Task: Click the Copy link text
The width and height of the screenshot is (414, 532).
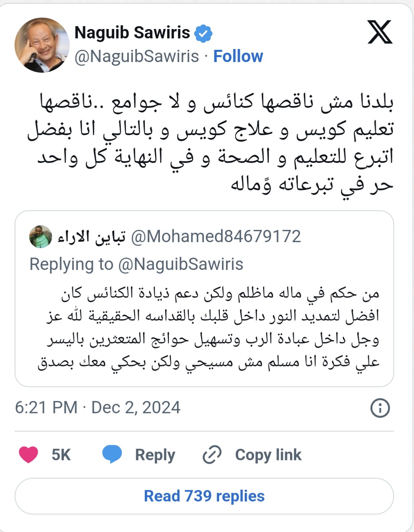Action: pos(268,455)
